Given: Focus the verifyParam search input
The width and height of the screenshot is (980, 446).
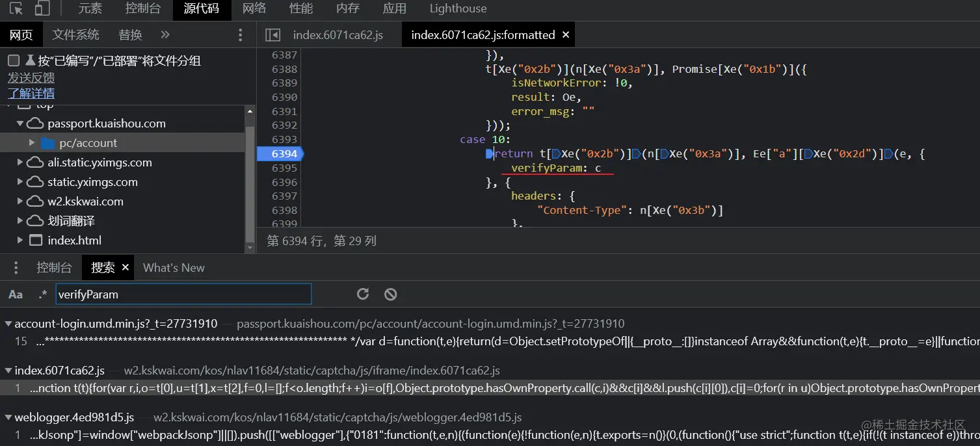Looking at the screenshot, I should tap(183, 295).
